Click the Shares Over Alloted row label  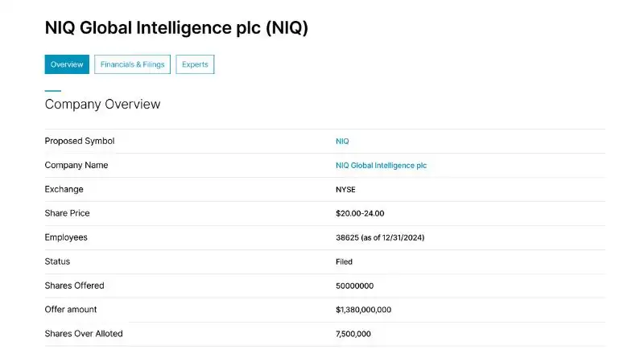click(x=84, y=334)
